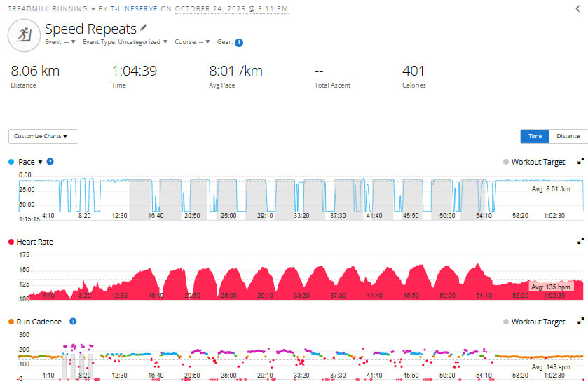Open the T-LINESERVE profile link
Image resolution: width=588 pixels, height=391 pixels.
(x=134, y=8)
